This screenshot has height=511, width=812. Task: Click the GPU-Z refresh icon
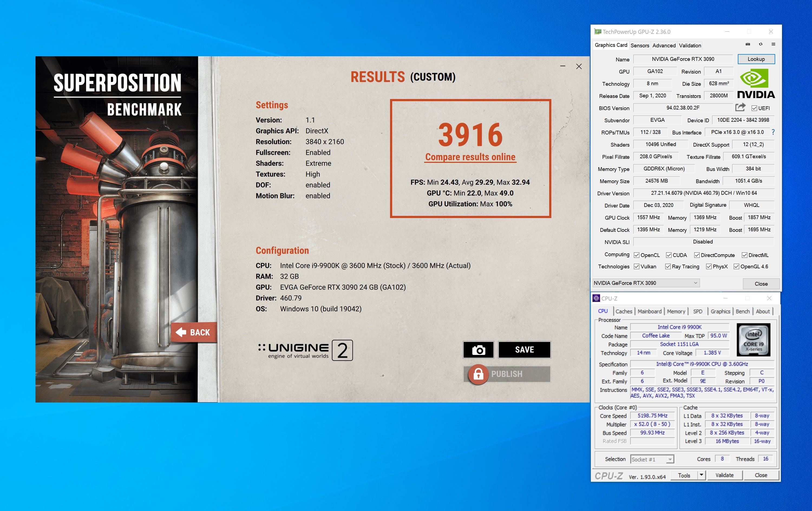pyautogui.click(x=760, y=44)
